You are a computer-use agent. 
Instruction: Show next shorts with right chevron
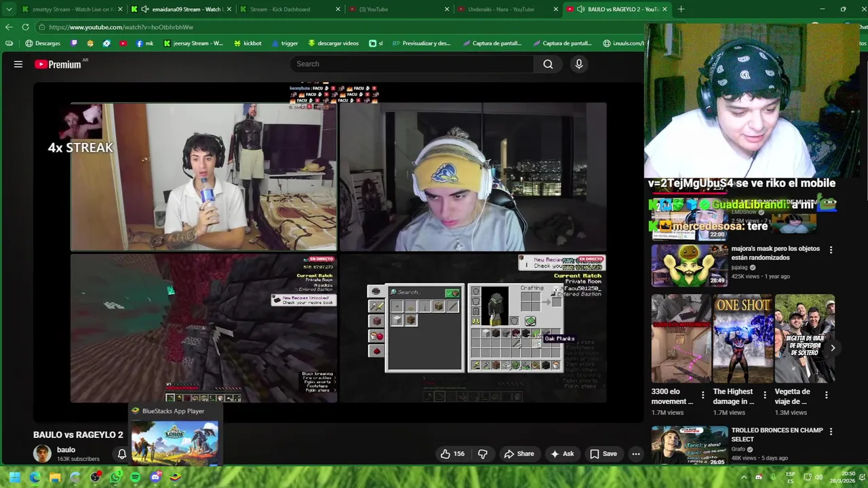click(x=833, y=348)
